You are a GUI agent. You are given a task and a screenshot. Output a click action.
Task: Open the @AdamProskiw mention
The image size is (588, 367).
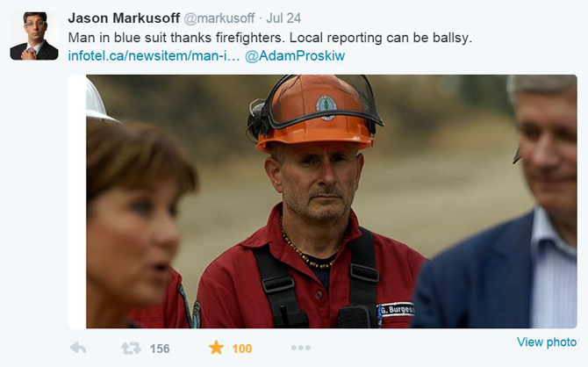295,56
